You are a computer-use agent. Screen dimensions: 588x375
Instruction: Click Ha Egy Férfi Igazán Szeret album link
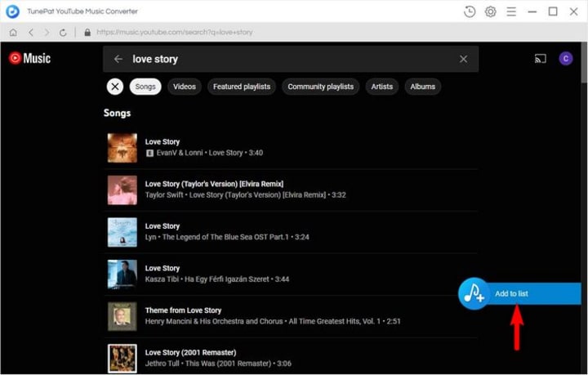click(226, 279)
